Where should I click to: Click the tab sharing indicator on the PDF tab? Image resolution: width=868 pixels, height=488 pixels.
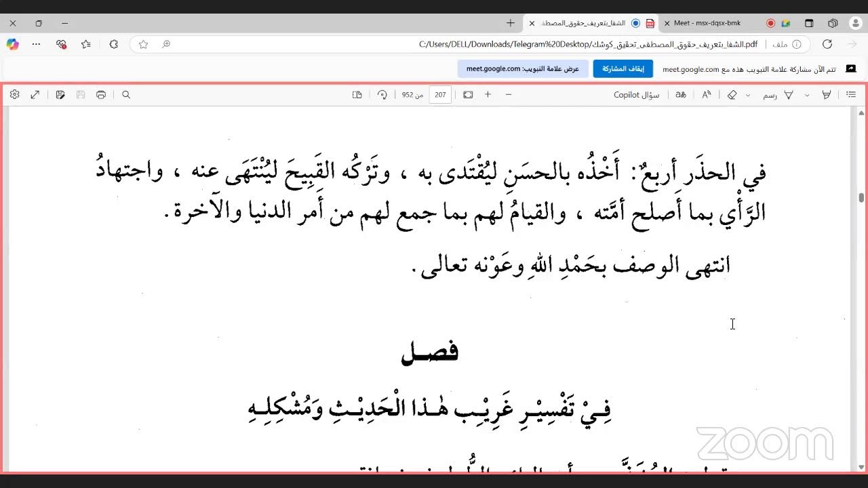635,23
